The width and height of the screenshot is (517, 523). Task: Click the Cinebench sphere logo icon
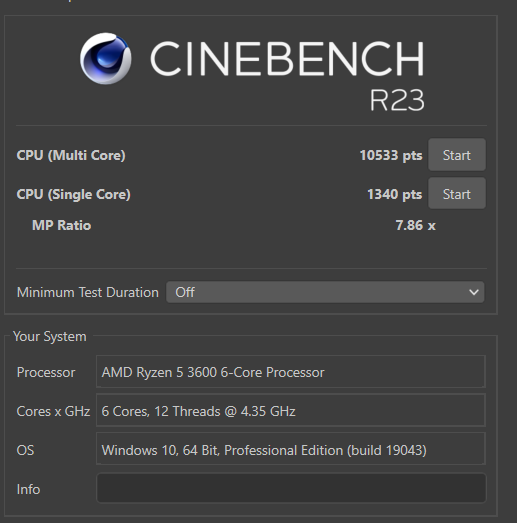(106, 59)
